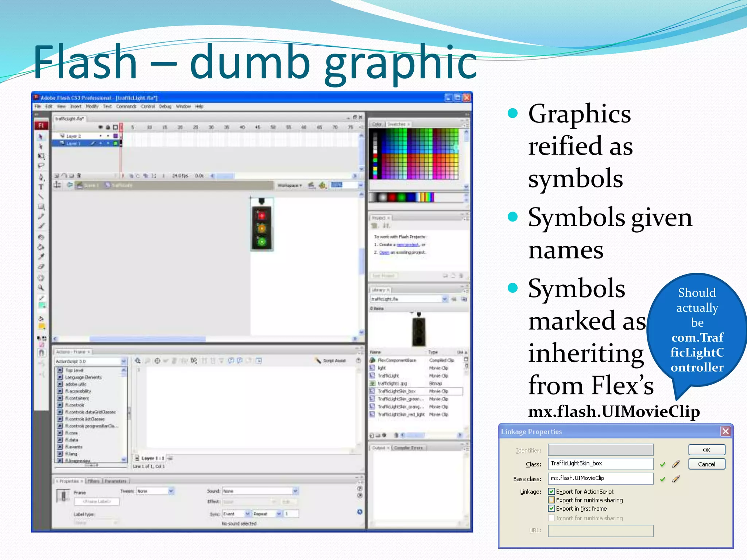Toggle Export in first frame checkbox

[551, 509]
